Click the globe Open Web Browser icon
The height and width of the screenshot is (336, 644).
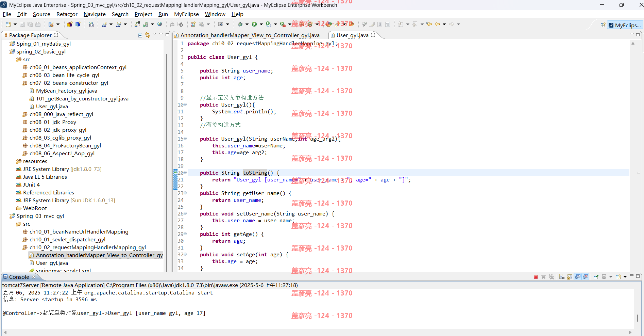pyautogui.click(x=160, y=24)
